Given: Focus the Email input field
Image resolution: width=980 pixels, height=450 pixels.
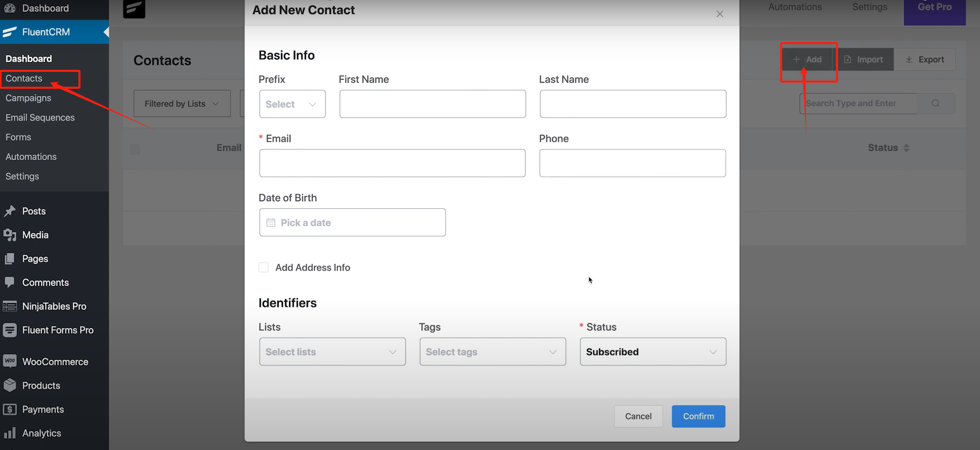Looking at the screenshot, I should point(392,163).
